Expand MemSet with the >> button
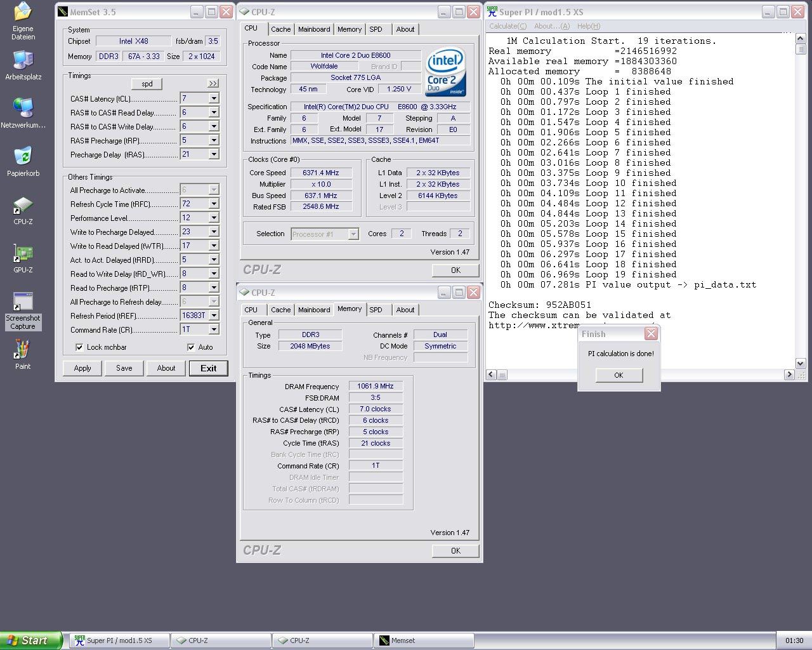 [213, 83]
